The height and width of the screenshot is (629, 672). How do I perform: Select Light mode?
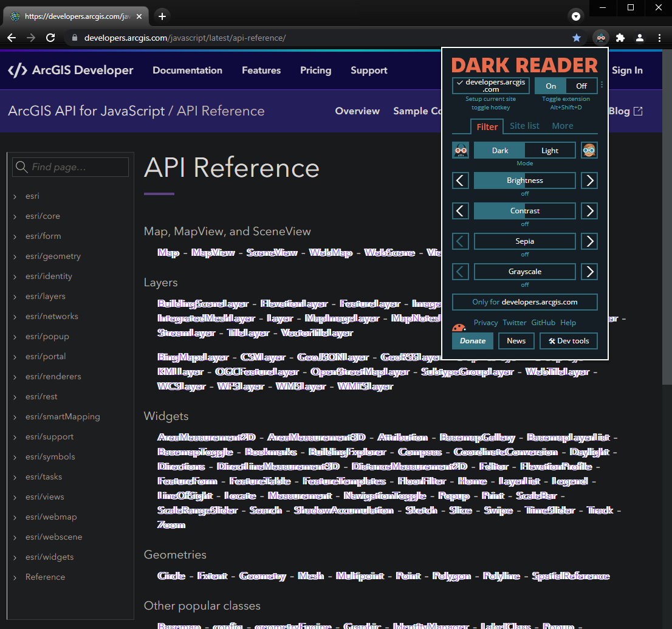click(550, 151)
